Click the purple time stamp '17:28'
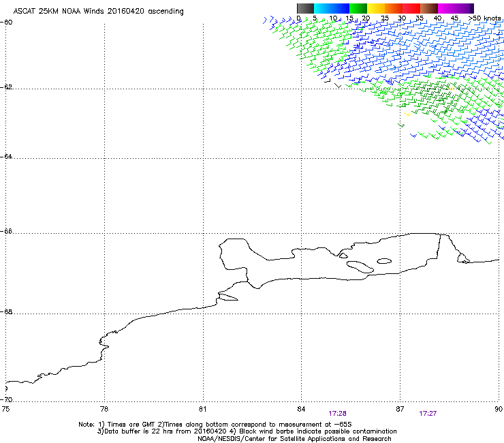The height and width of the screenshot is (443, 504). [x=338, y=414]
